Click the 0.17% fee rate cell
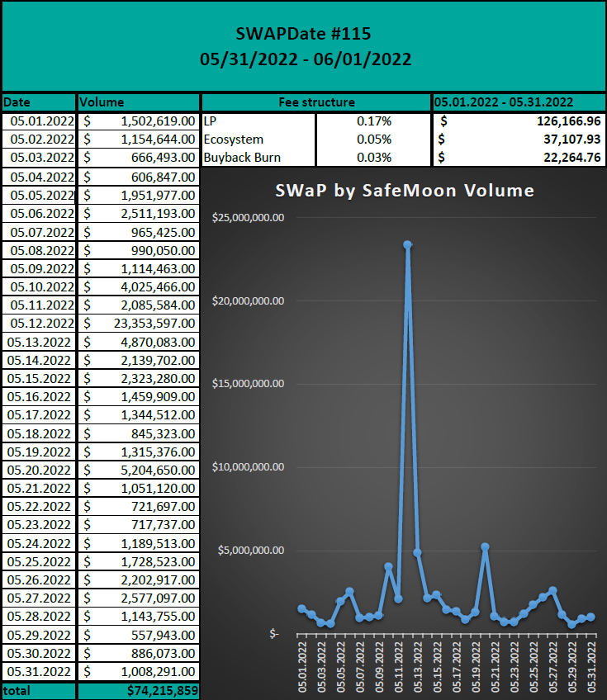 pyautogui.click(x=373, y=121)
